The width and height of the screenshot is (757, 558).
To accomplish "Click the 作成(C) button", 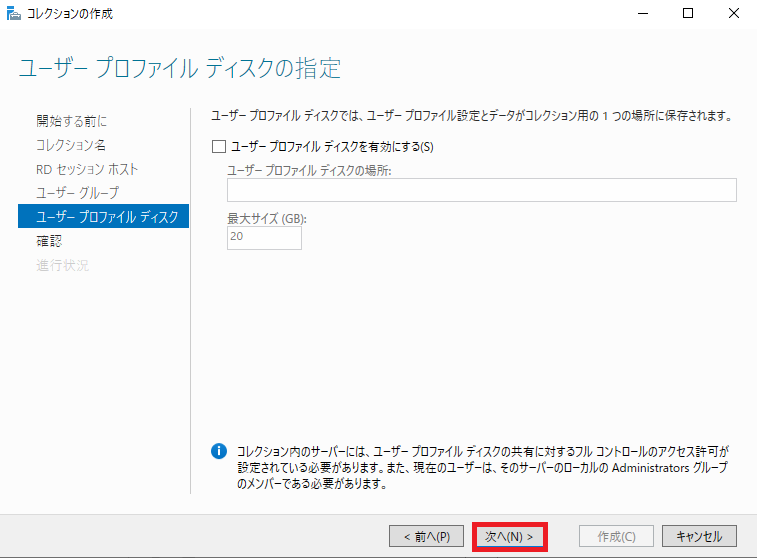I will (x=616, y=537).
